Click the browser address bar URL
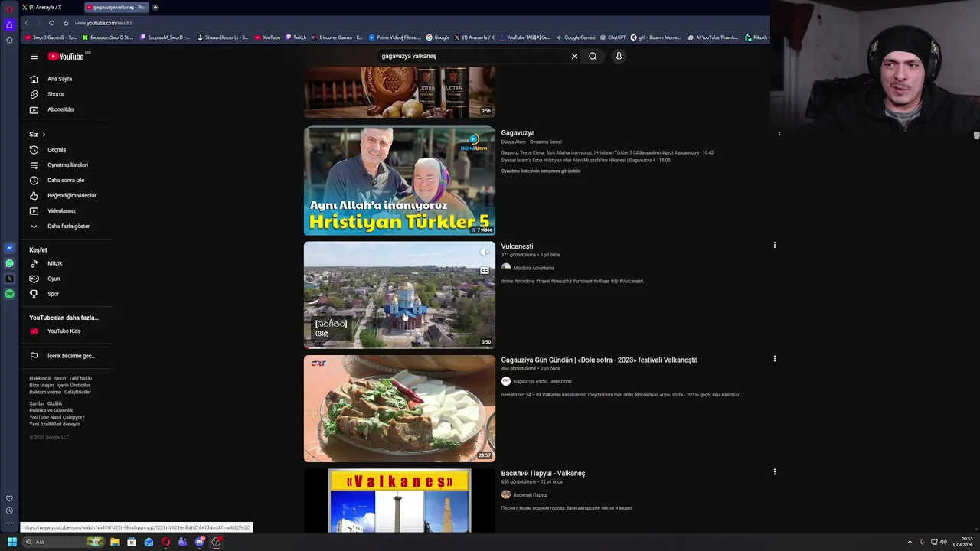Viewport: 980px width, 551px height. [x=103, y=23]
